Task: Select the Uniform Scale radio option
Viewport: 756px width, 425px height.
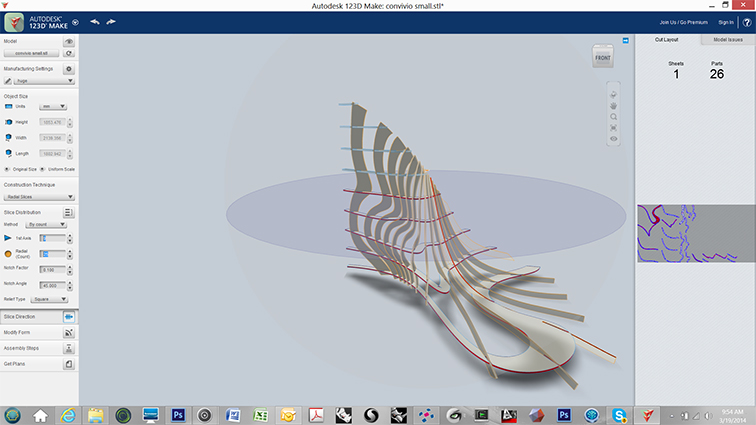Action: 42,169
